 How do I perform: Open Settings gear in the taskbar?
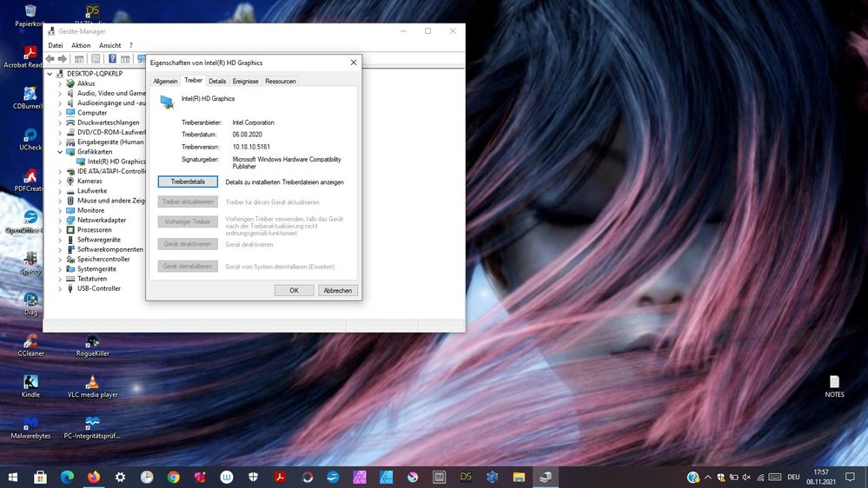[x=120, y=477]
